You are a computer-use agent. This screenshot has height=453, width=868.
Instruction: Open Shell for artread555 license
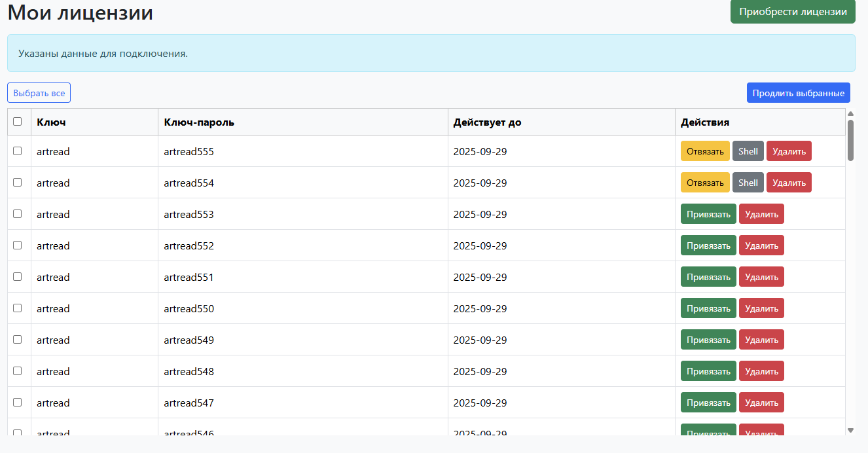coord(748,151)
